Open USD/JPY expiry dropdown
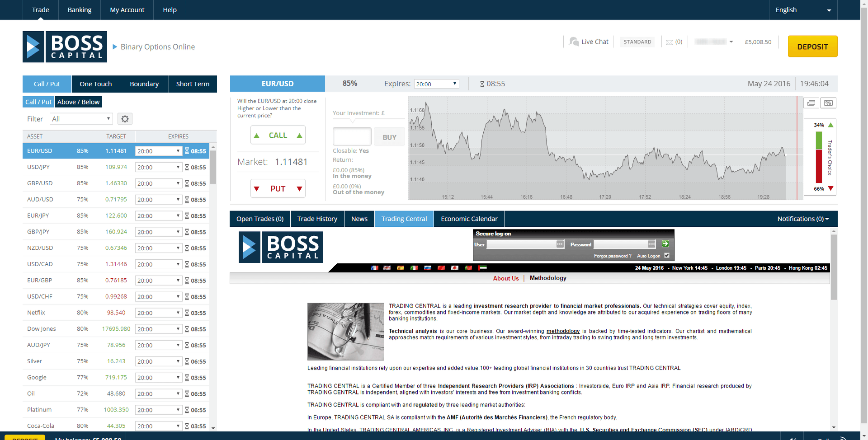The height and width of the screenshot is (440, 868). coord(159,167)
